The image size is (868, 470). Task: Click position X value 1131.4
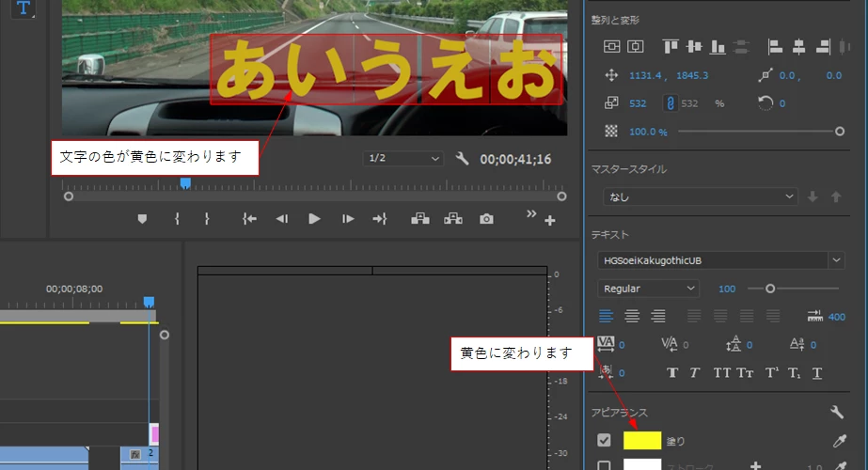645,75
